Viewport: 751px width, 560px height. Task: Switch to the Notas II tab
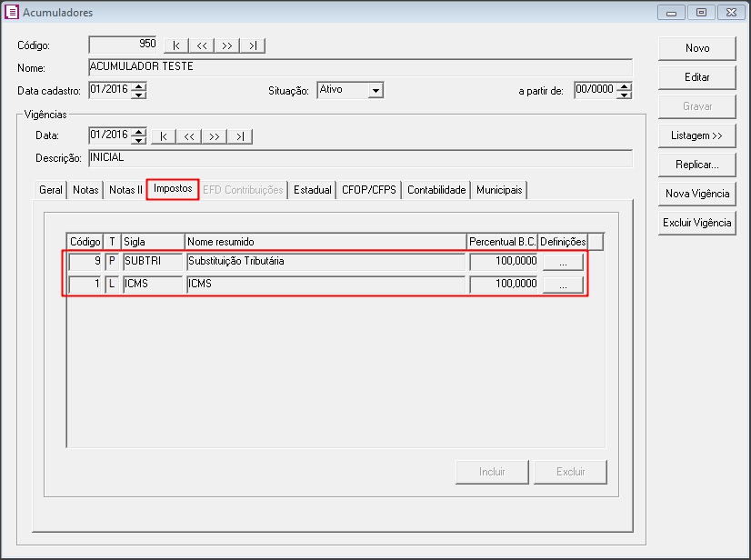pyautogui.click(x=125, y=190)
